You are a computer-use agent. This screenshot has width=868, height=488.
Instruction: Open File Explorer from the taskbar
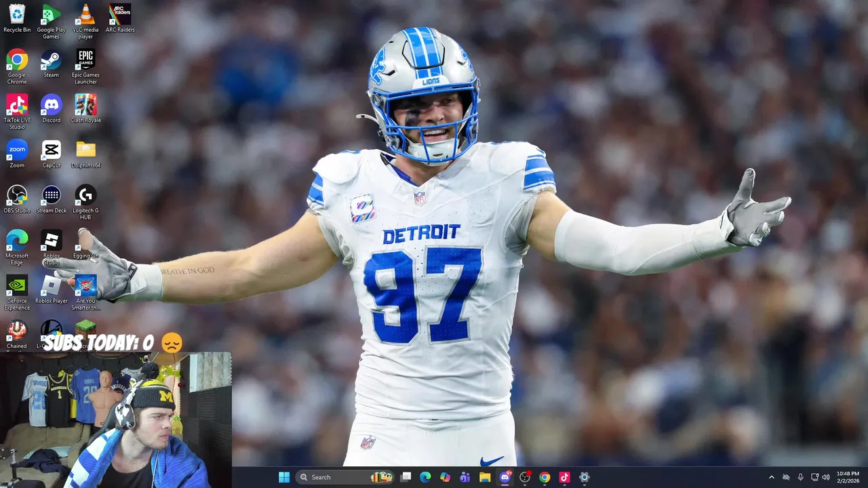(485, 477)
